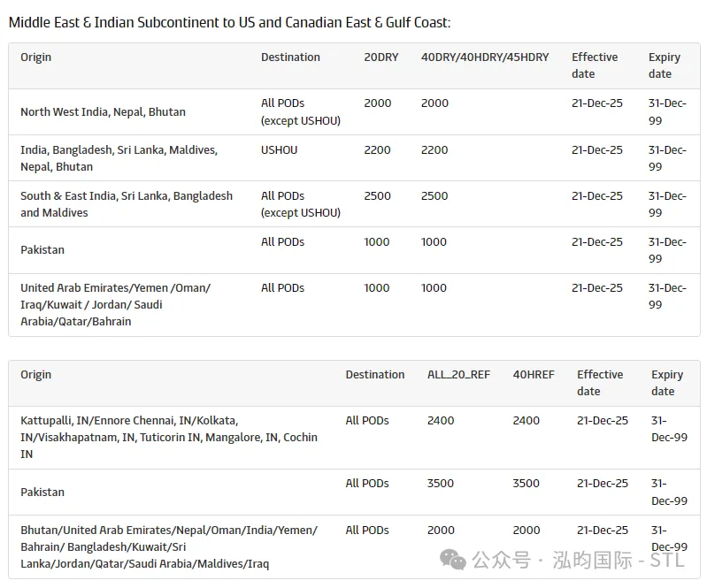This screenshot has width=707, height=588.
Task: Select the Destination header of the second table
Action: tap(375, 375)
